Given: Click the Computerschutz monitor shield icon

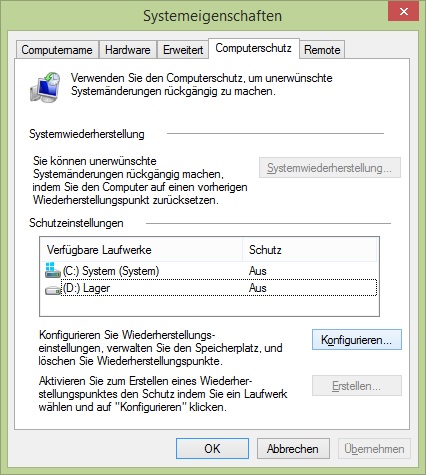Looking at the screenshot, I should click(x=45, y=86).
